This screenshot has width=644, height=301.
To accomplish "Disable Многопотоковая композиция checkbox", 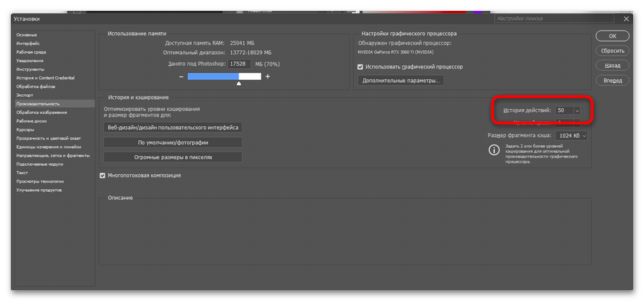I will coord(103,176).
